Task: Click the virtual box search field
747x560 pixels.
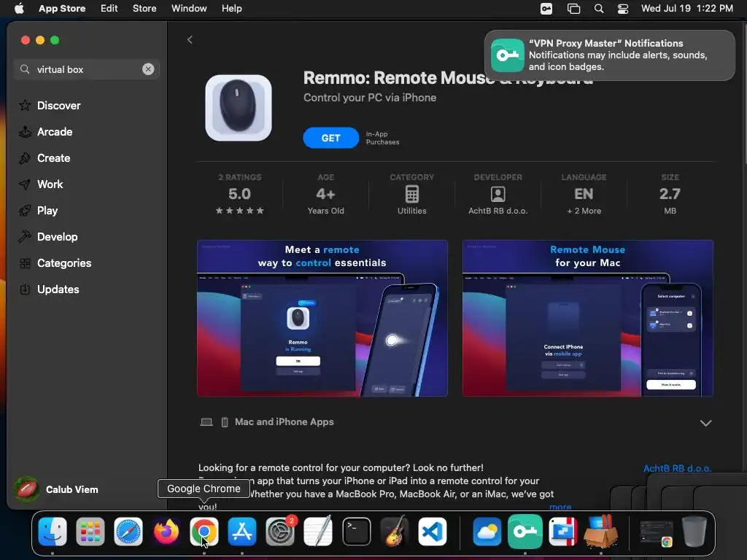Action: pyautogui.click(x=86, y=69)
